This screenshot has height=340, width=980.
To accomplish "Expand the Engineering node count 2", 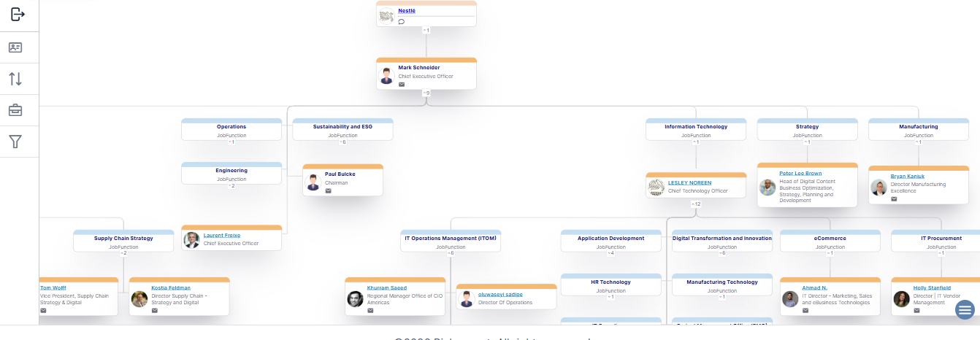I will click(x=231, y=186).
